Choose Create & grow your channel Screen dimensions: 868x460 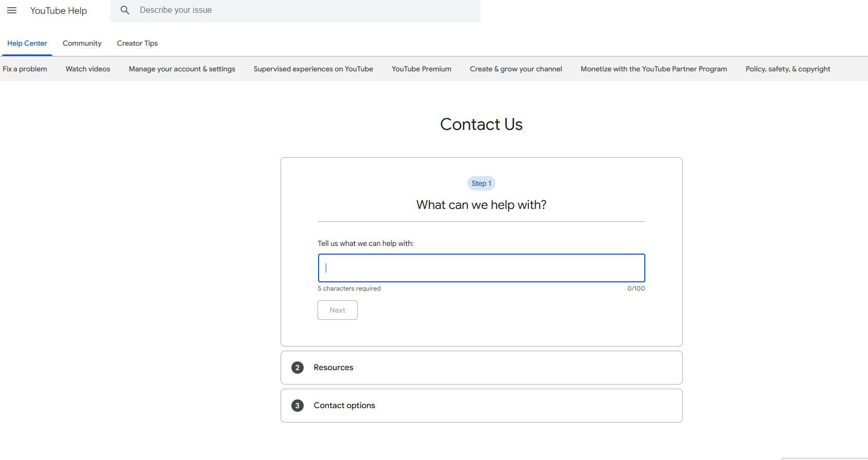click(x=516, y=69)
